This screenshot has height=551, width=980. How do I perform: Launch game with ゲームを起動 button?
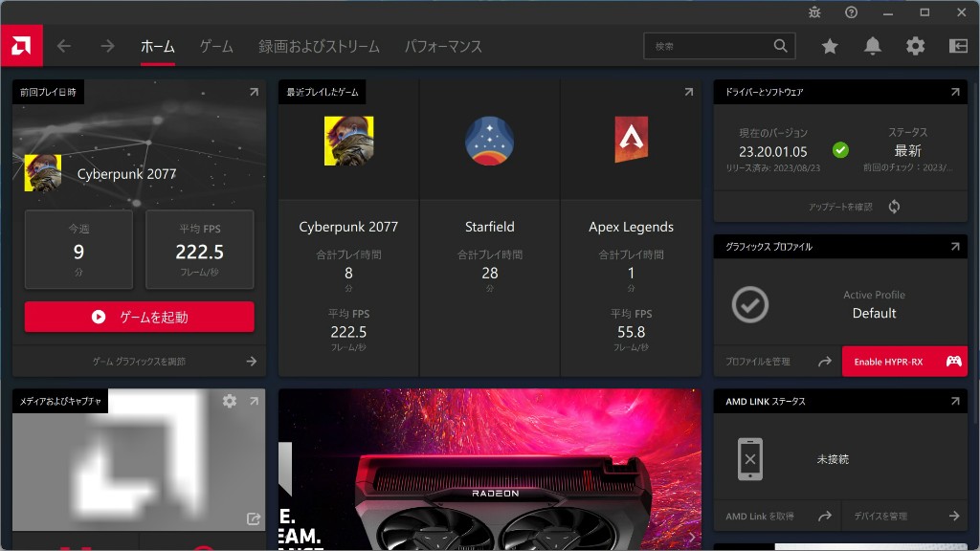[x=140, y=317]
